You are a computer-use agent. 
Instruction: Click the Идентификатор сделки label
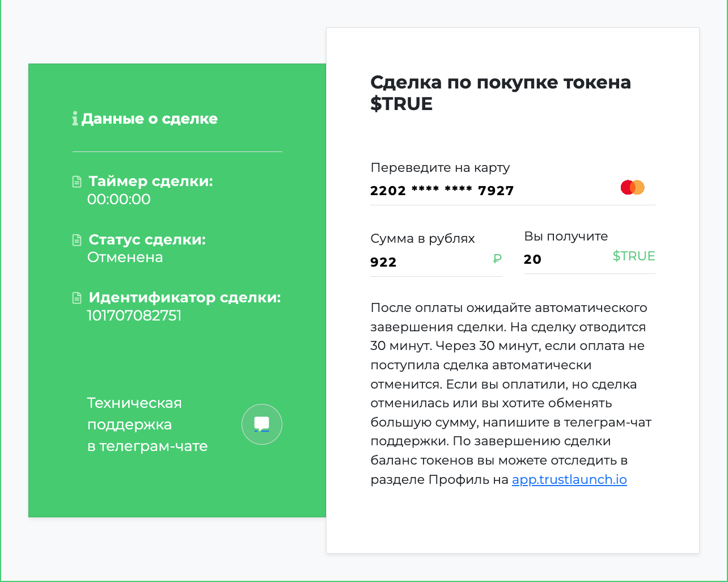click(185, 297)
